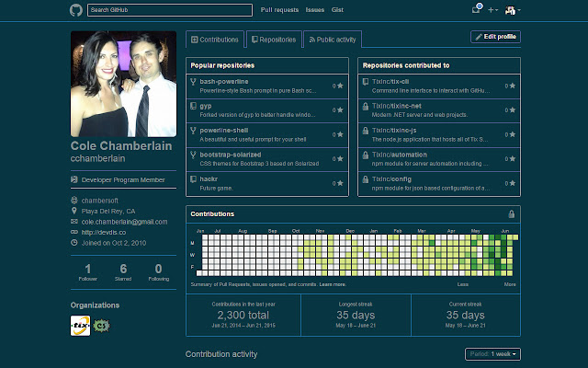Click the 2,300 total contributions stat

[243, 315]
